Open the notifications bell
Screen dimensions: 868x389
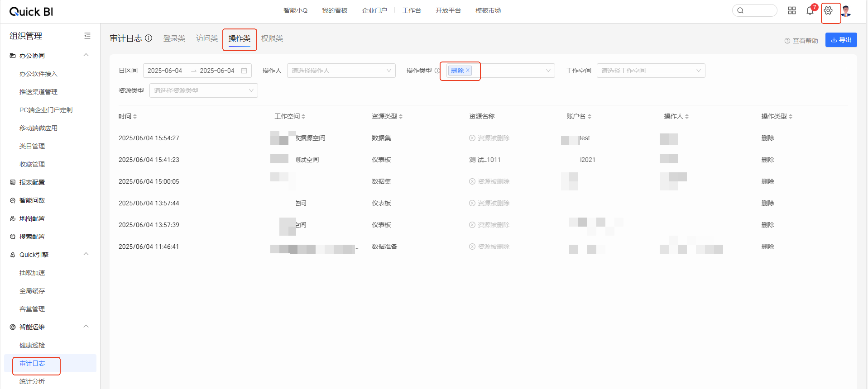(810, 11)
